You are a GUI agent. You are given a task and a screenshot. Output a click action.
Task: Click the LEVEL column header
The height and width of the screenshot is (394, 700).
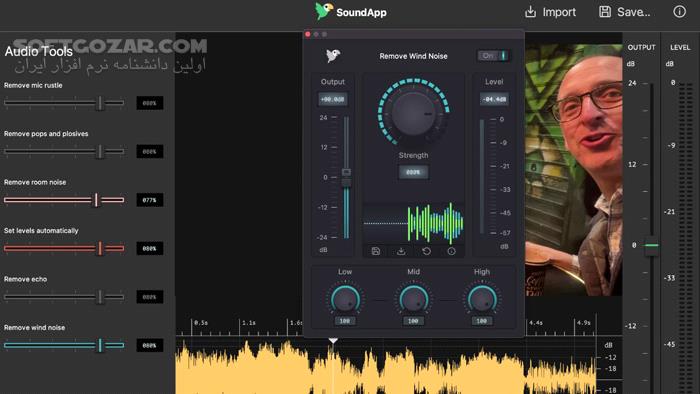click(680, 47)
